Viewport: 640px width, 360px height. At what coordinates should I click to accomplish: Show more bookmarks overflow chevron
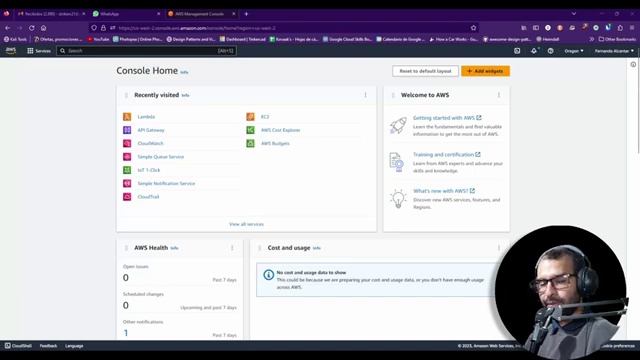pyautogui.click(x=592, y=39)
